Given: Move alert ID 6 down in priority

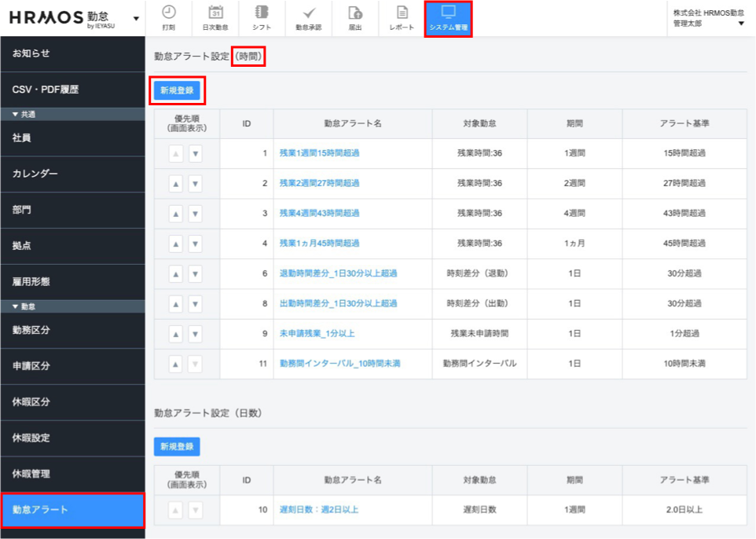Looking at the screenshot, I should click(196, 274).
